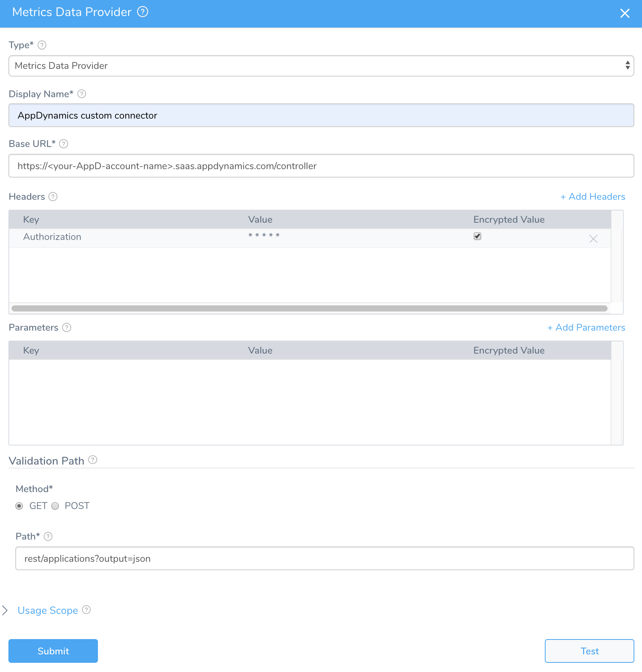
Task: Open help icon beside Metrics Data Provider title
Action: (143, 12)
